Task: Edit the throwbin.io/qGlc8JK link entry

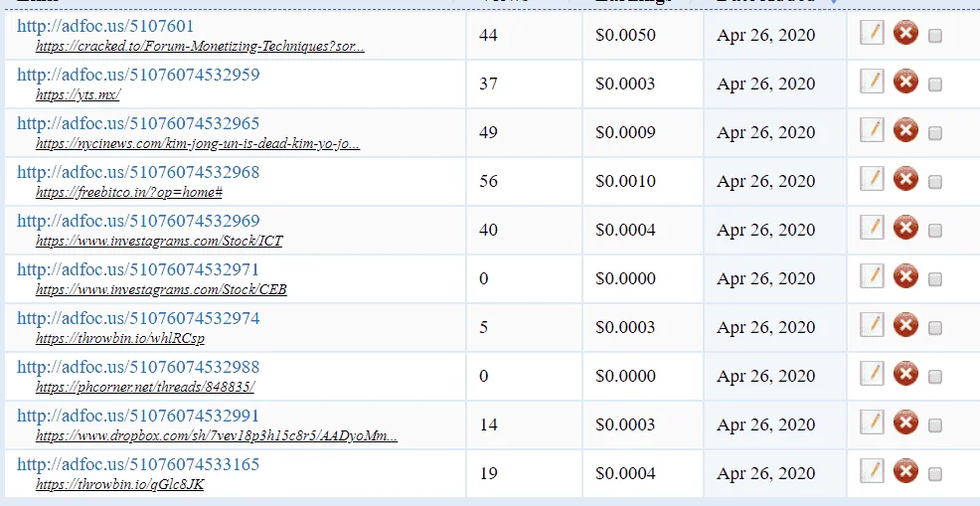Action: pos(872,471)
